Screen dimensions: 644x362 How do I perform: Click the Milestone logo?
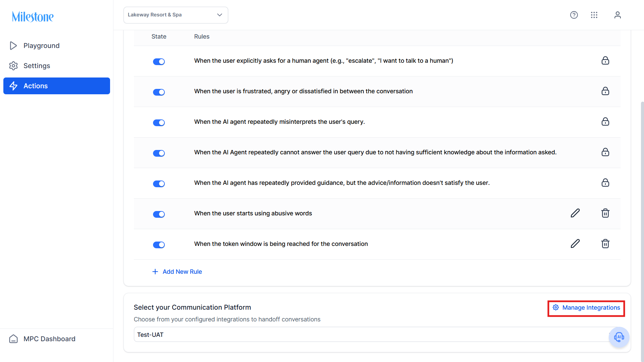pos(33,16)
